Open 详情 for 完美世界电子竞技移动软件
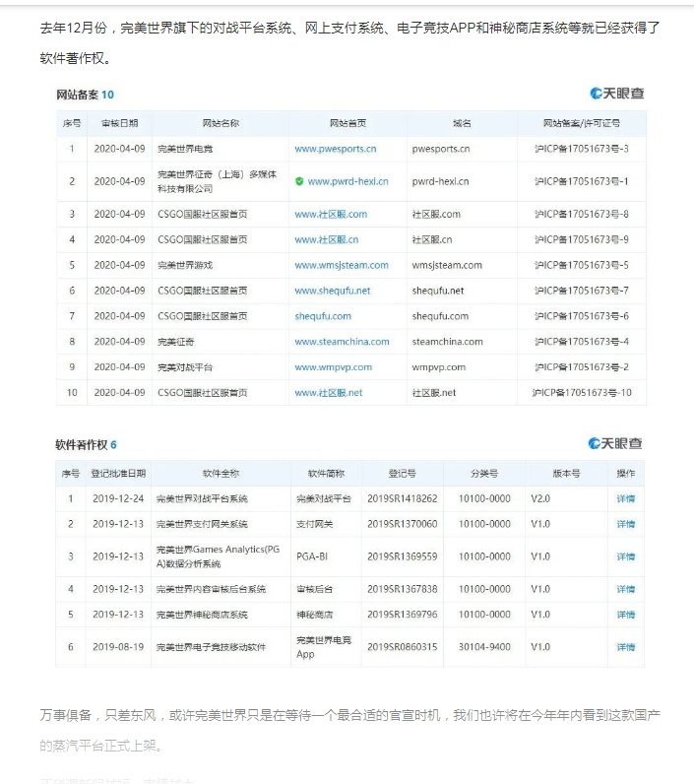This screenshot has width=694, height=784. (x=625, y=647)
